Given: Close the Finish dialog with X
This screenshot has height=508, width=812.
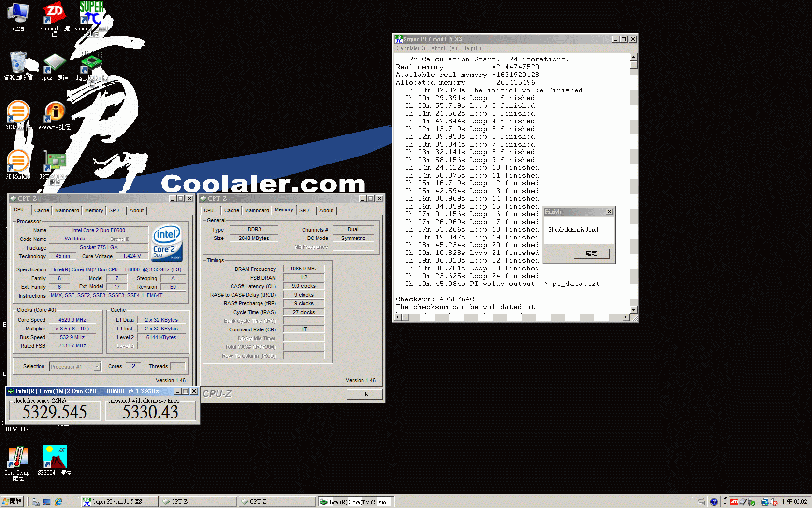Looking at the screenshot, I should point(609,212).
